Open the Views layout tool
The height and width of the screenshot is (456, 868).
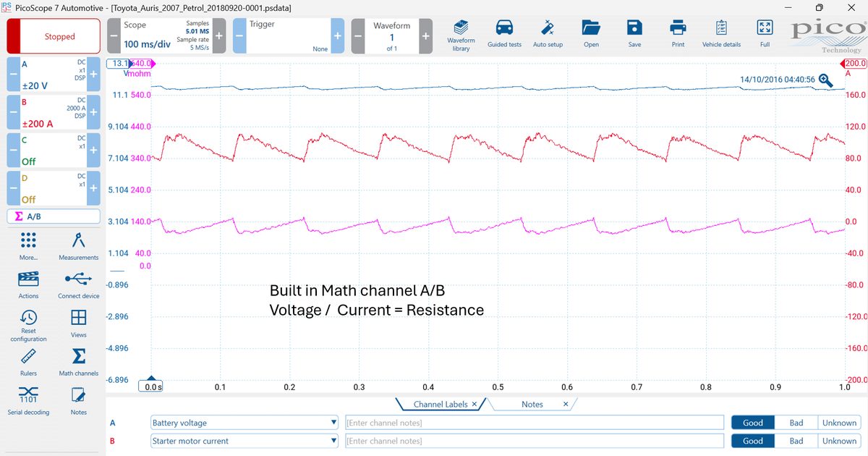pyautogui.click(x=79, y=324)
